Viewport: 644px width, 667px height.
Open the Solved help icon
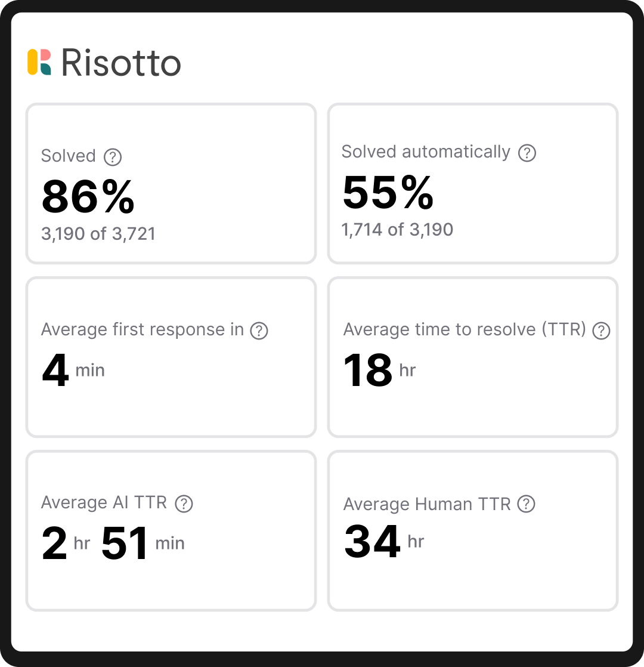(x=113, y=156)
